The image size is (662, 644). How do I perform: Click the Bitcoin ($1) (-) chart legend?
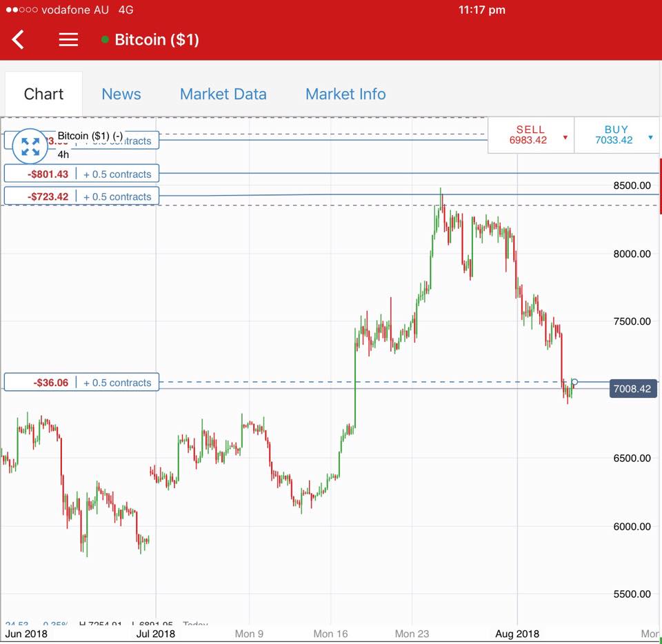(90, 136)
